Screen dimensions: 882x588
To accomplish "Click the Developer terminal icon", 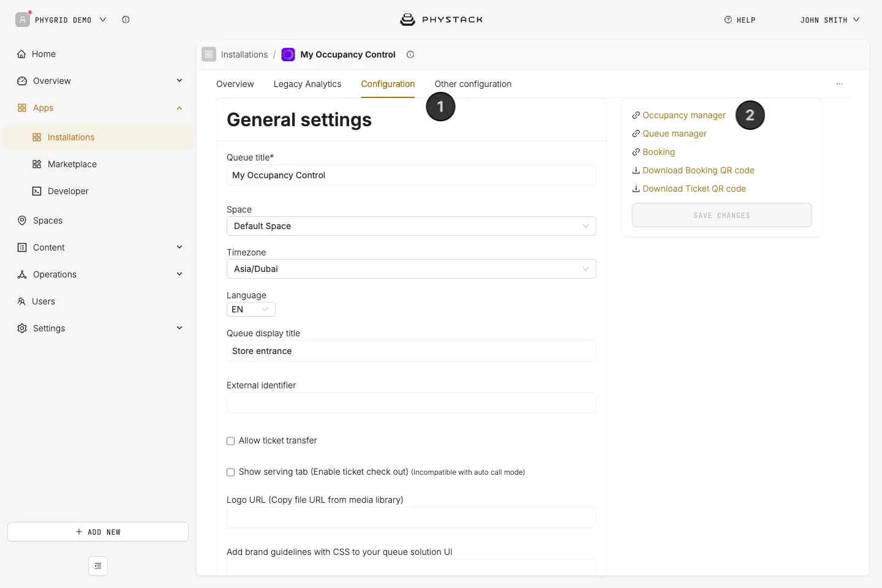I will click(x=37, y=191).
